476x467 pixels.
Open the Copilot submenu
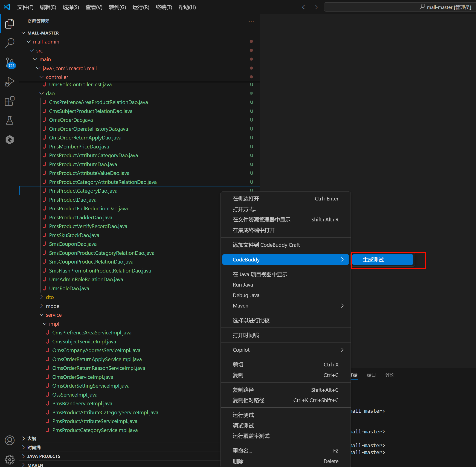click(x=285, y=350)
